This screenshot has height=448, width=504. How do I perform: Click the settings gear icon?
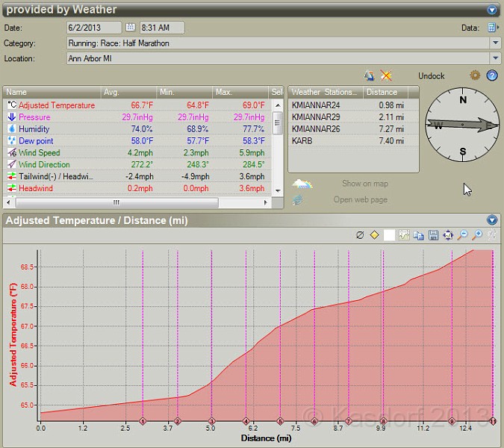point(474,75)
